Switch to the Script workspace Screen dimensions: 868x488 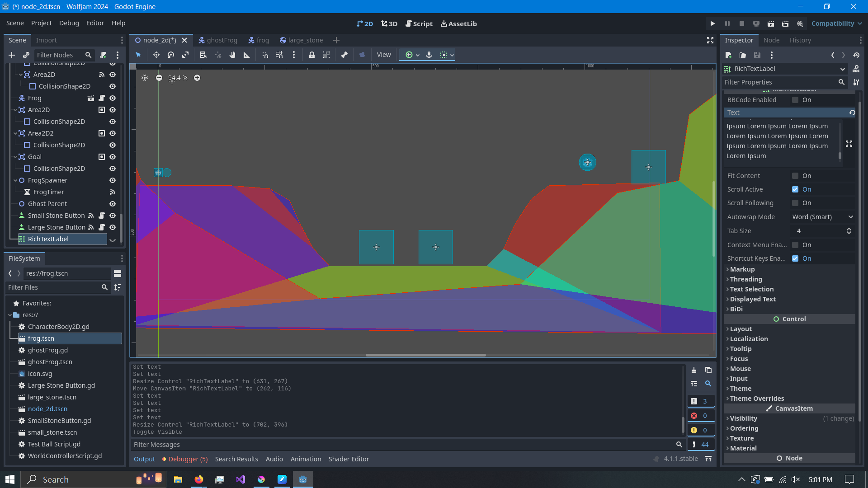419,23
